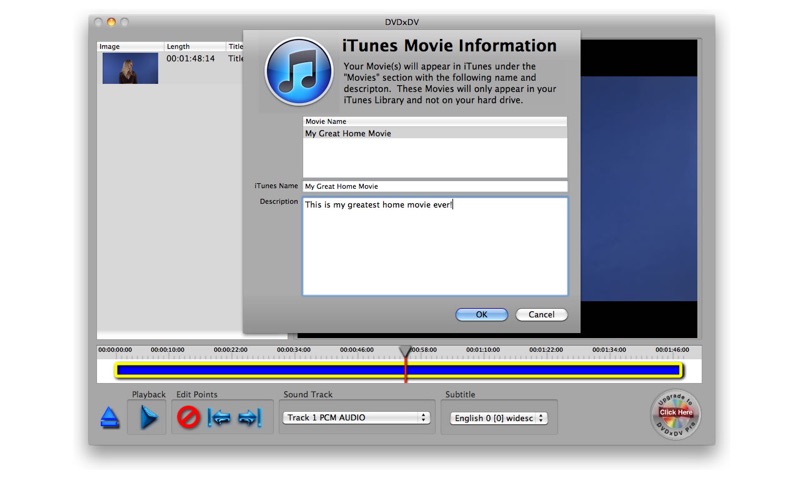Viewport: 800px width, 500px height.
Task: Click inside the Description text area
Action: (x=435, y=246)
